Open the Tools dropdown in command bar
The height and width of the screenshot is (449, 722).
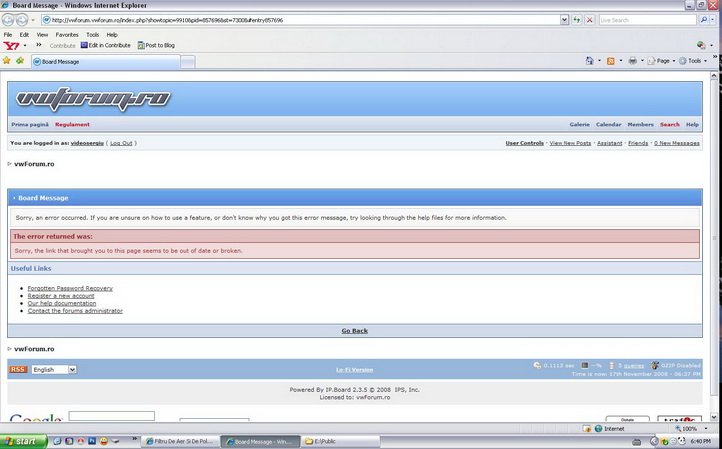tap(692, 61)
